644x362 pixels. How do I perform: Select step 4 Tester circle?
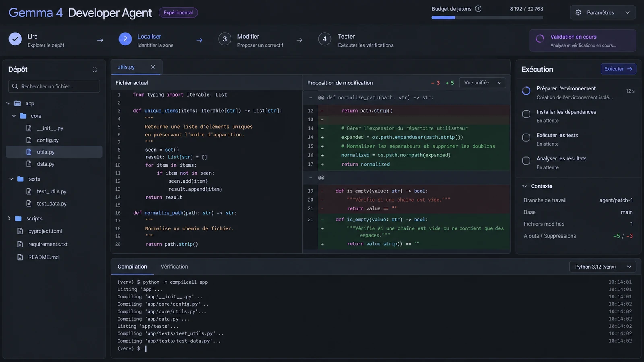point(325,39)
